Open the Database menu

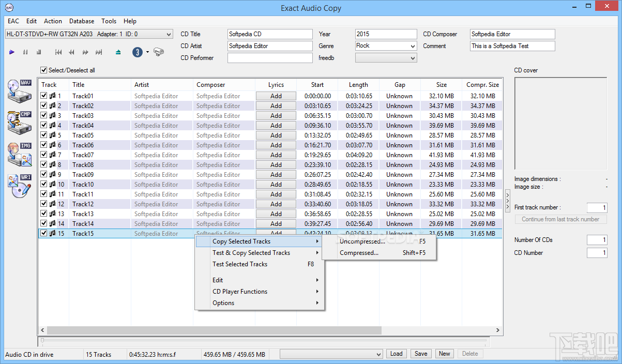click(x=81, y=21)
